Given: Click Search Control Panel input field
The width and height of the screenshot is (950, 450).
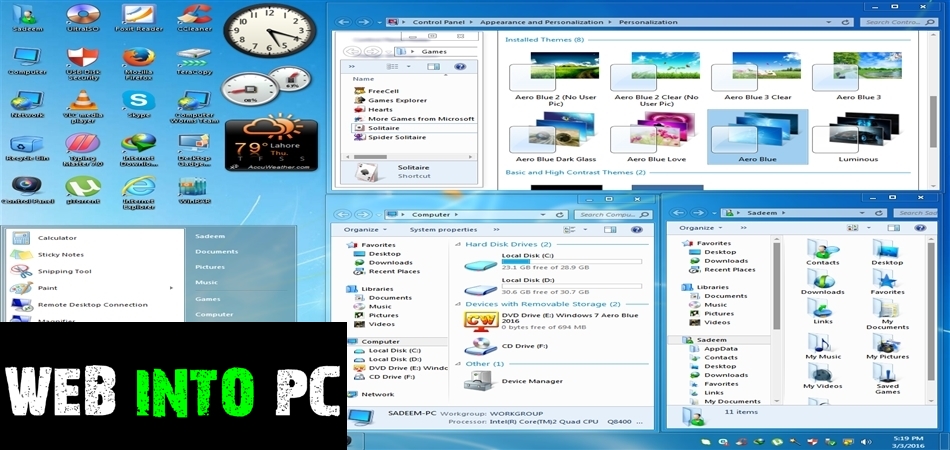Looking at the screenshot, I should 899,22.
